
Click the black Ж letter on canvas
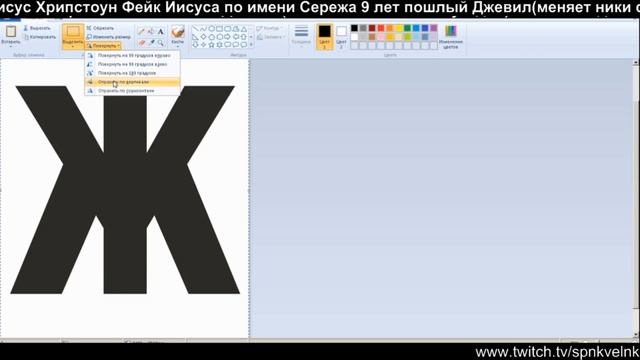point(124,190)
